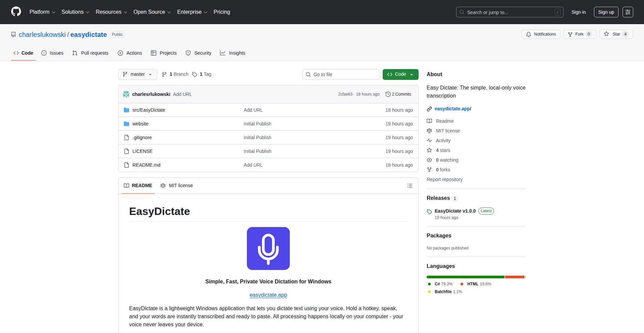This screenshot has height=333, width=644.
Task: Open the README table of contents icon
Action: point(410,185)
